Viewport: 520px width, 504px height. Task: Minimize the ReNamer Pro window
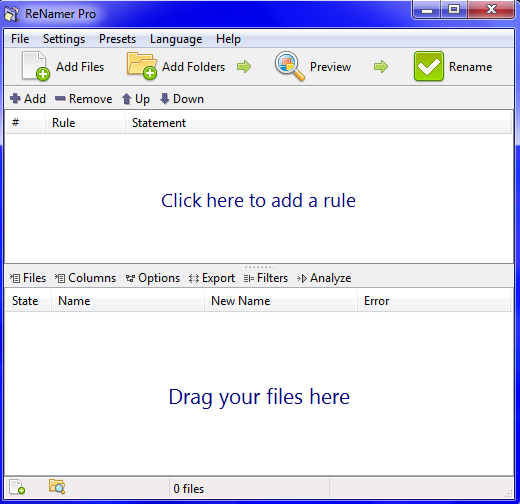pos(427,10)
